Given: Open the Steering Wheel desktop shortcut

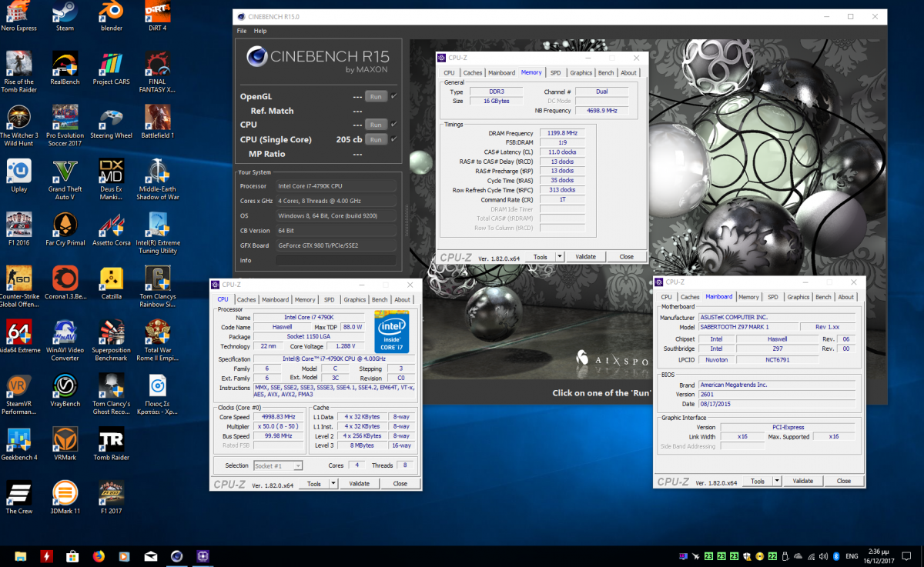Looking at the screenshot, I should pos(111,122).
